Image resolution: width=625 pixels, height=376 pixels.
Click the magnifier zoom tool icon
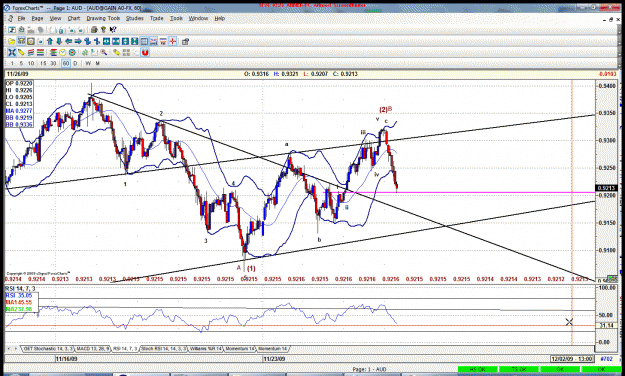(104, 52)
